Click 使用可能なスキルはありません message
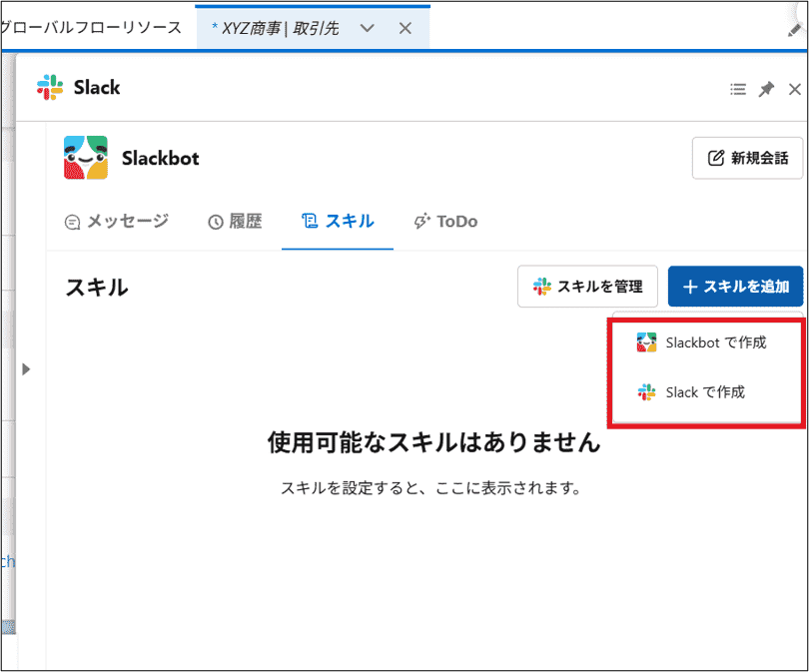This screenshot has height=672, width=809. coord(433,442)
